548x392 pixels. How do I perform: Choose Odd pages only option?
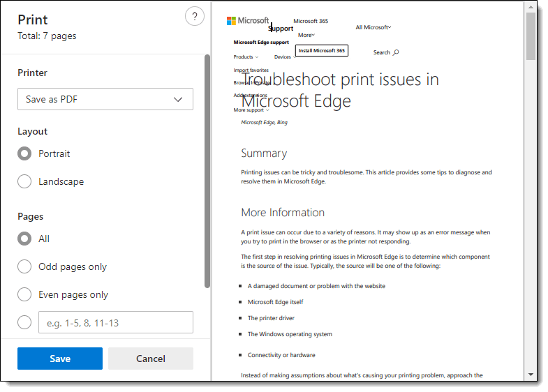(24, 266)
